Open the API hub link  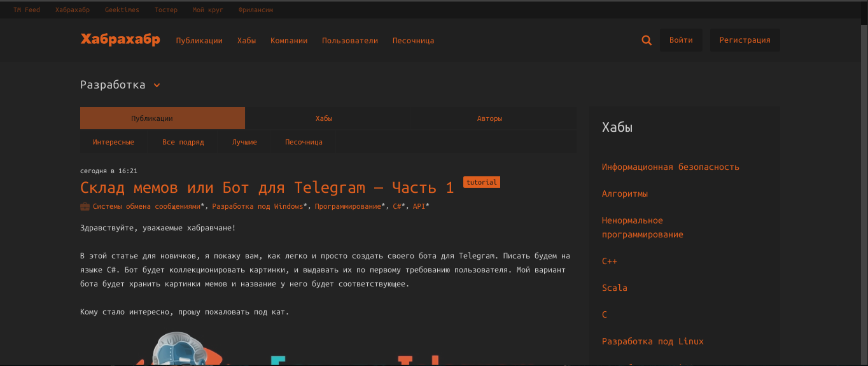coord(419,206)
